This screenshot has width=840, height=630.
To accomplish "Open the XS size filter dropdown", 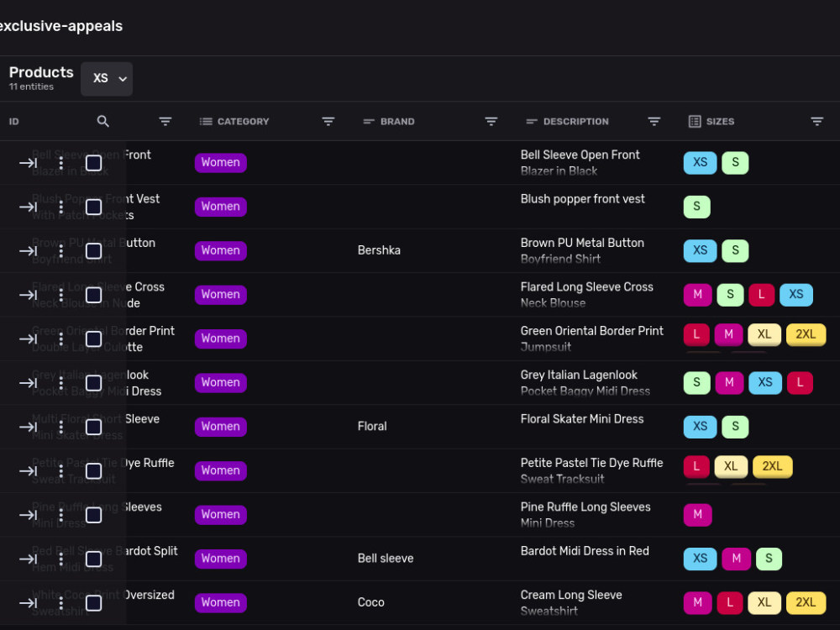I will coord(107,79).
